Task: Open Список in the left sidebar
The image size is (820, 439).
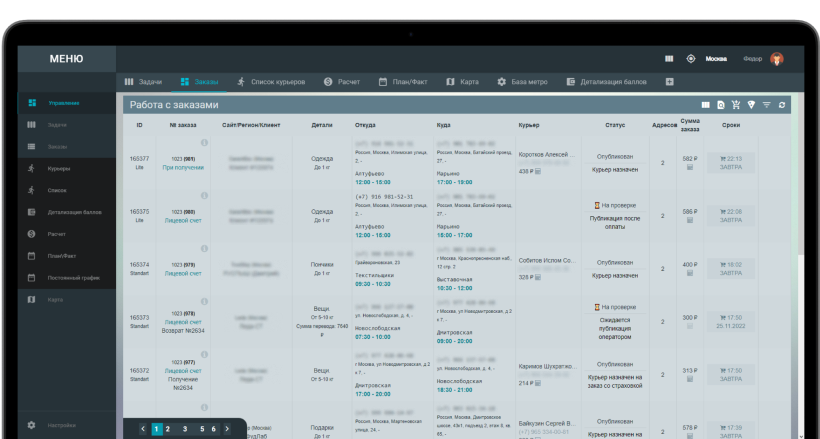Action: [x=67, y=190]
